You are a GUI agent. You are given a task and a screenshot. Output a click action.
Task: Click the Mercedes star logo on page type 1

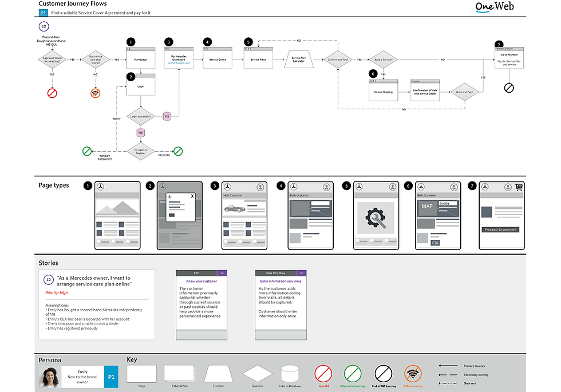coord(100,186)
